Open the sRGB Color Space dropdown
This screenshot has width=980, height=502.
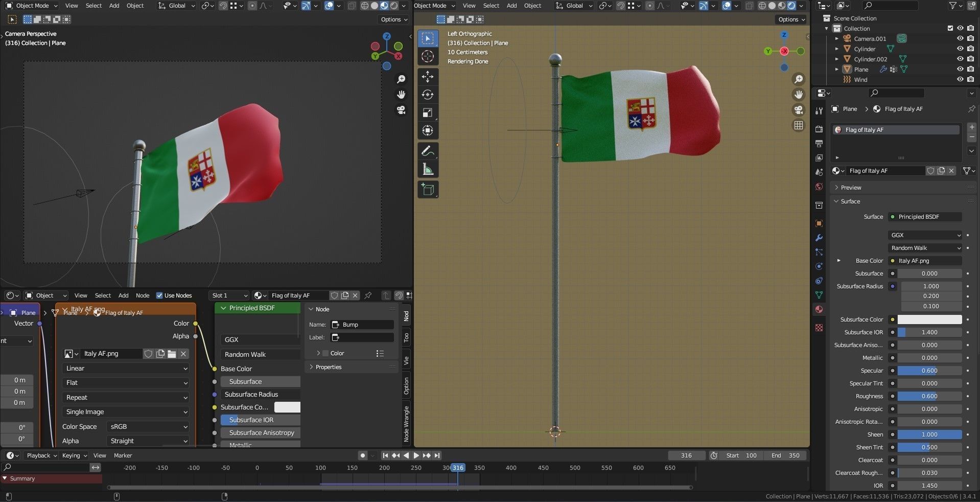coord(147,426)
